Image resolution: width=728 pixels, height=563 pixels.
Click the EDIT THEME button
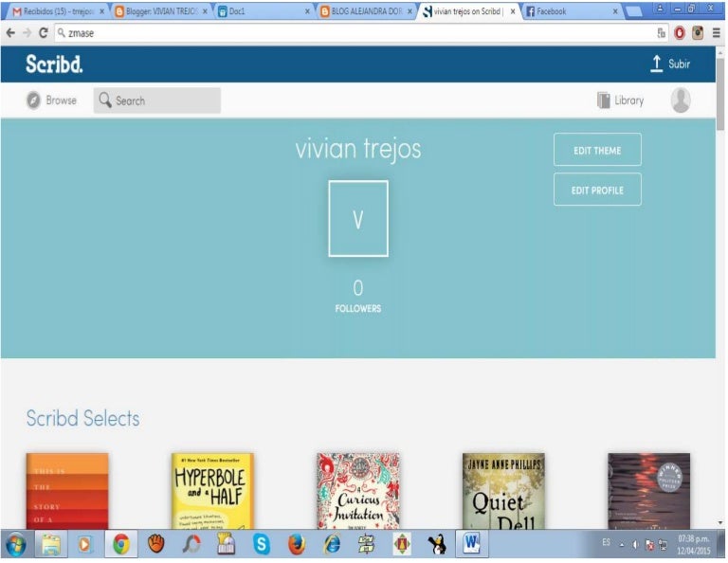[x=597, y=150]
